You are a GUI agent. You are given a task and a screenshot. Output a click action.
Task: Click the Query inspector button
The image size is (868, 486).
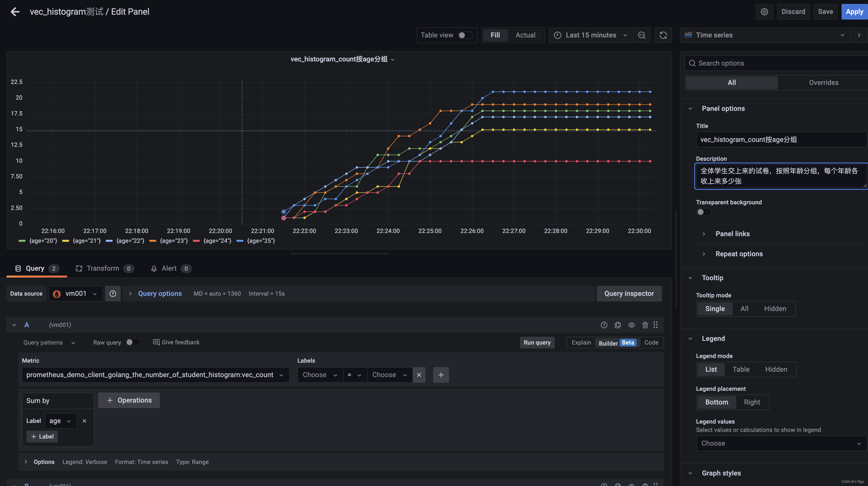tap(629, 293)
